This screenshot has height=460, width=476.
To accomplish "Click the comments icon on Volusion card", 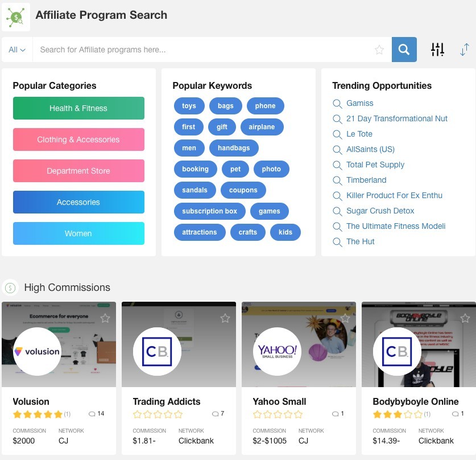I will [92, 414].
